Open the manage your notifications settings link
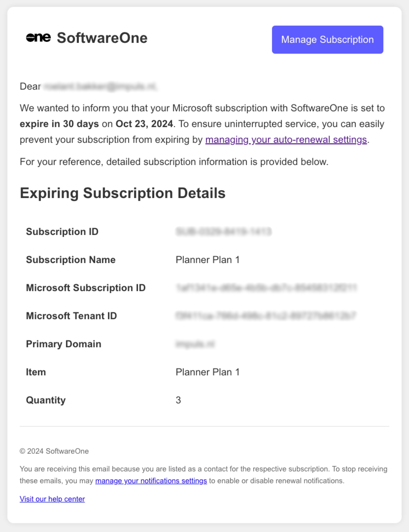Viewport: 409px width, 532px height. [151, 481]
